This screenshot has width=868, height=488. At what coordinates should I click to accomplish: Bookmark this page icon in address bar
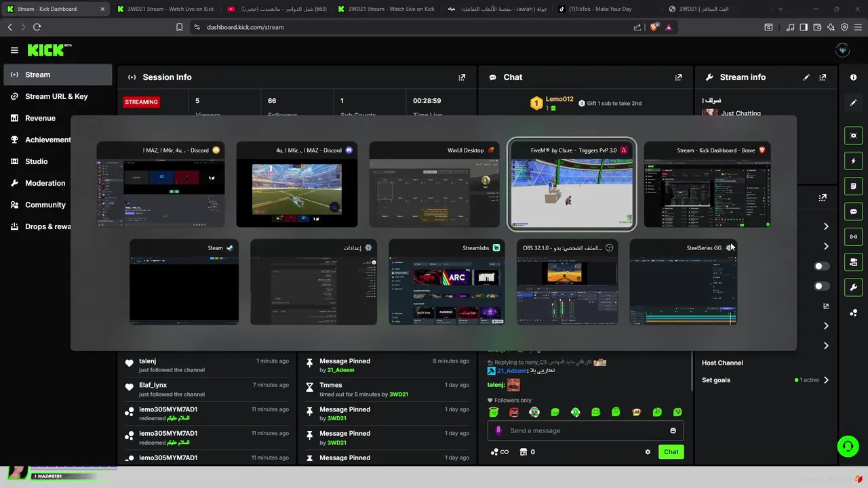[179, 27]
